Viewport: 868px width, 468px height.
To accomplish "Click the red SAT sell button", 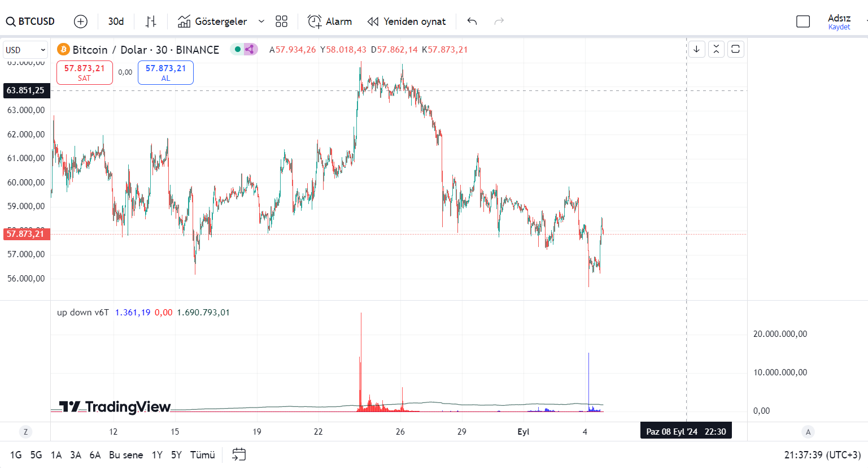I will tap(84, 72).
